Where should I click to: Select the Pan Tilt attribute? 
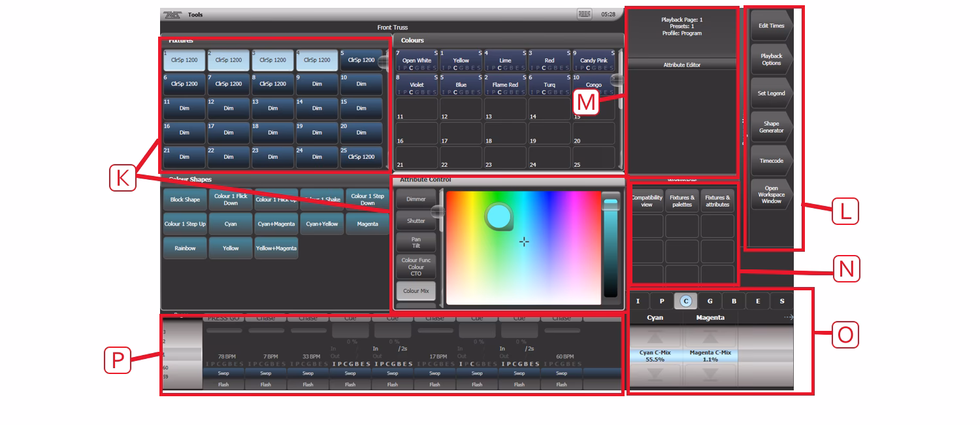(416, 241)
